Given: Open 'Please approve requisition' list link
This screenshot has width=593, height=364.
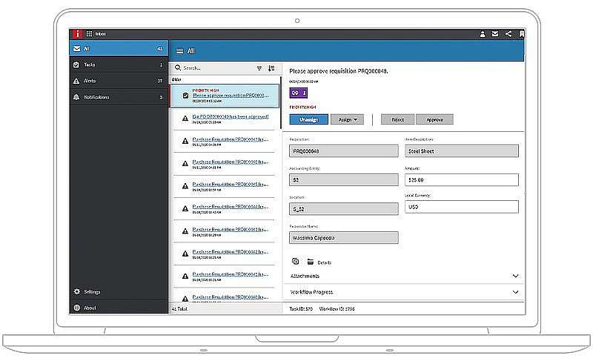Looking at the screenshot, I should (231, 96).
